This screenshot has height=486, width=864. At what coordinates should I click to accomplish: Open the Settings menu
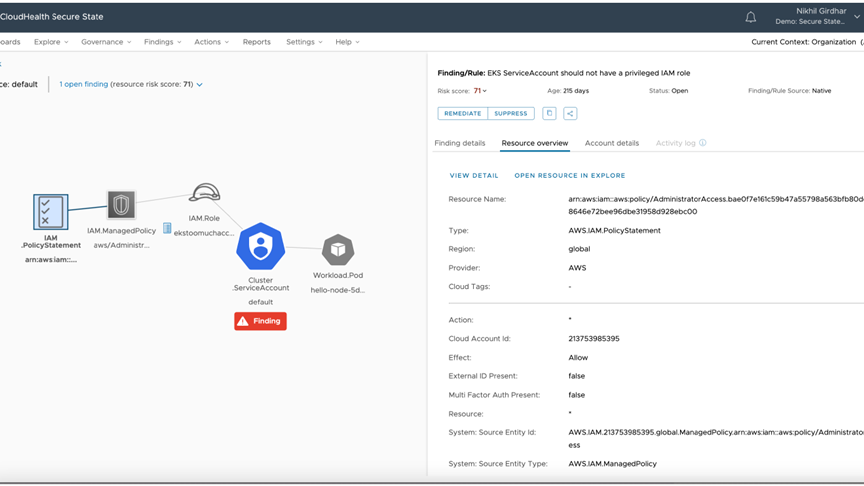pos(304,42)
